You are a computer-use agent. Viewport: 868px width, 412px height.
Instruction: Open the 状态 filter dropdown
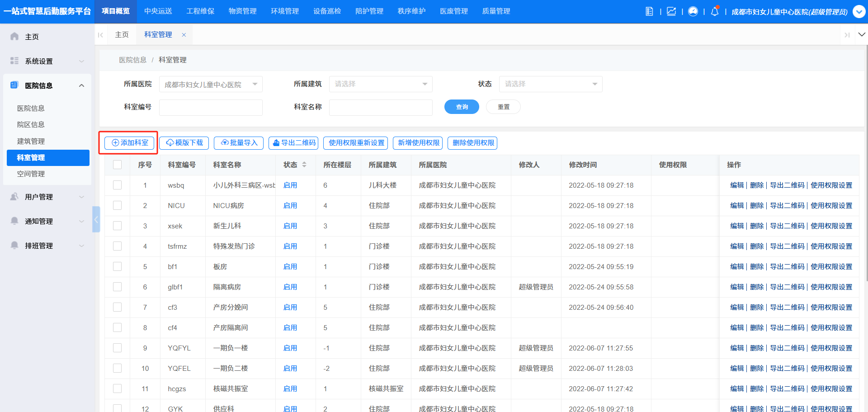click(x=551, y=84)
